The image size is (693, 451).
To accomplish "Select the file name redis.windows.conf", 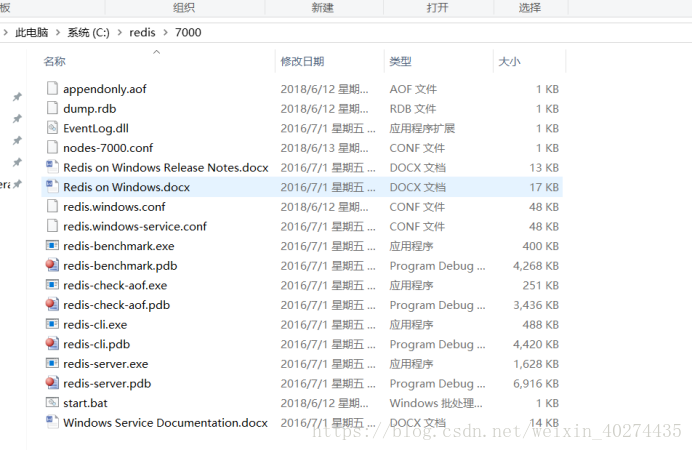I will (x=114, y=206).
